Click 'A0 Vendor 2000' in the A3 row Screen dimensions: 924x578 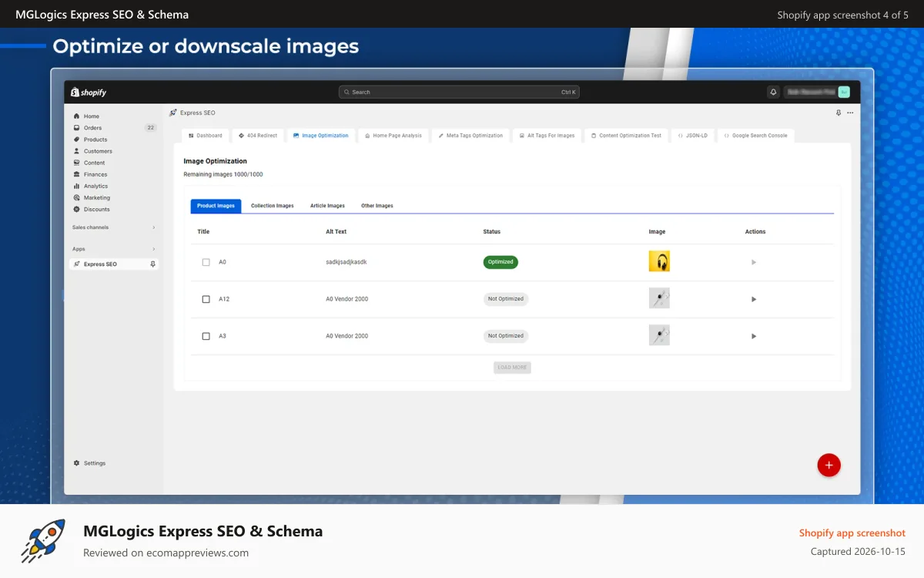[347, 336]
